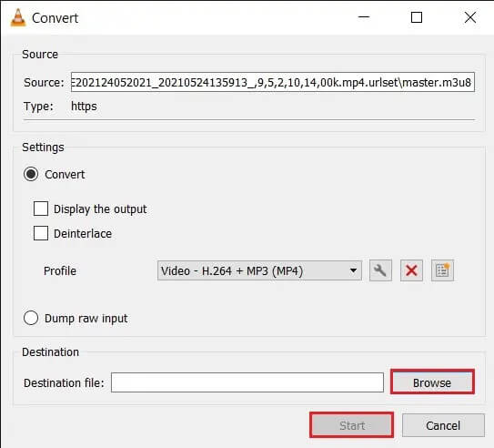494x448 pixels.
Task: Minimize the Convert window
Action: point(364,17)
